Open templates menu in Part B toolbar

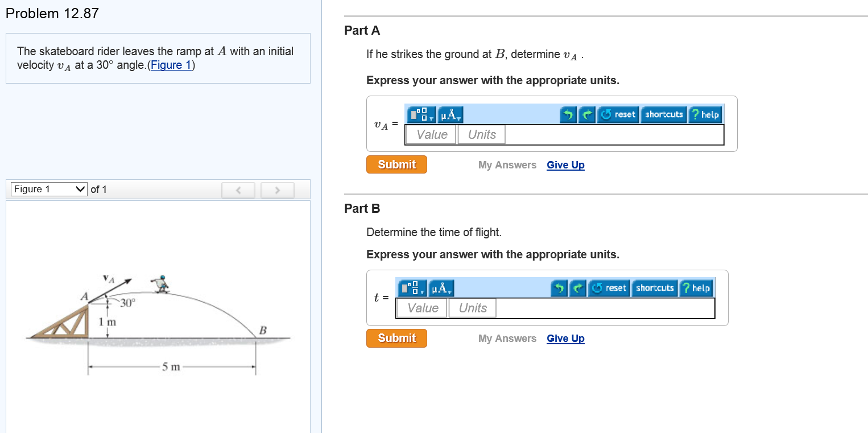[412, 288]
